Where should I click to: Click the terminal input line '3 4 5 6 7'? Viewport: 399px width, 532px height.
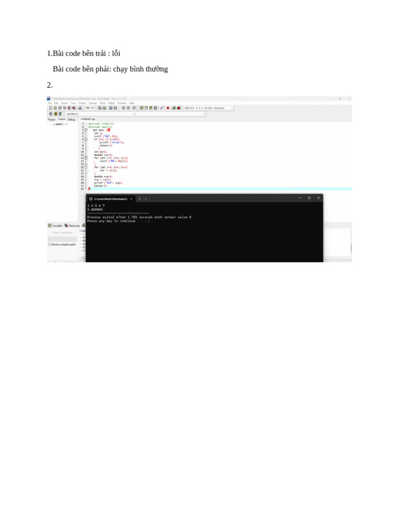click(x=96, y=206)
